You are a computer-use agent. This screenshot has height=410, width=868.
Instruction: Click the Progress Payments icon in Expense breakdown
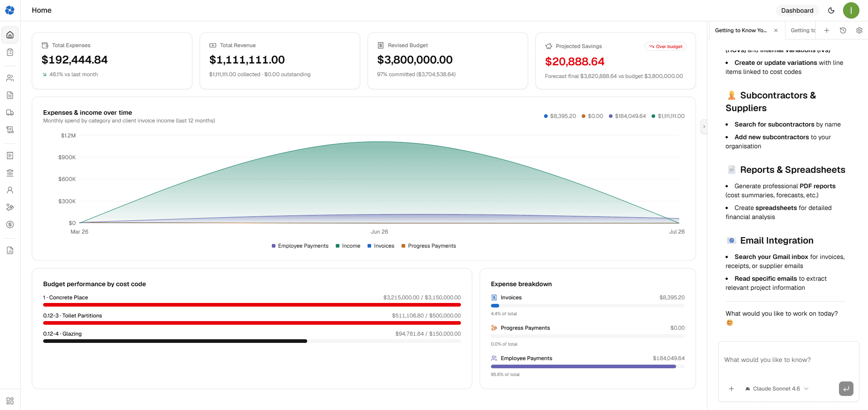pos(494,328)
